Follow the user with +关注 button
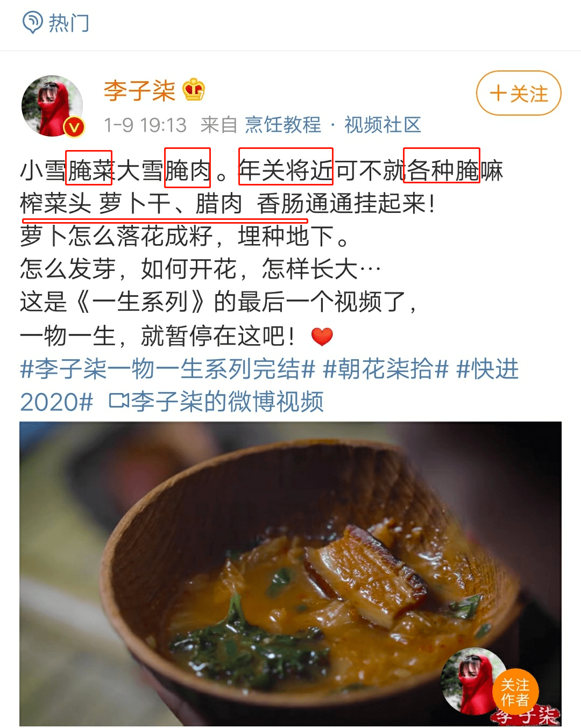581x728 pixels. click(519, 94)
